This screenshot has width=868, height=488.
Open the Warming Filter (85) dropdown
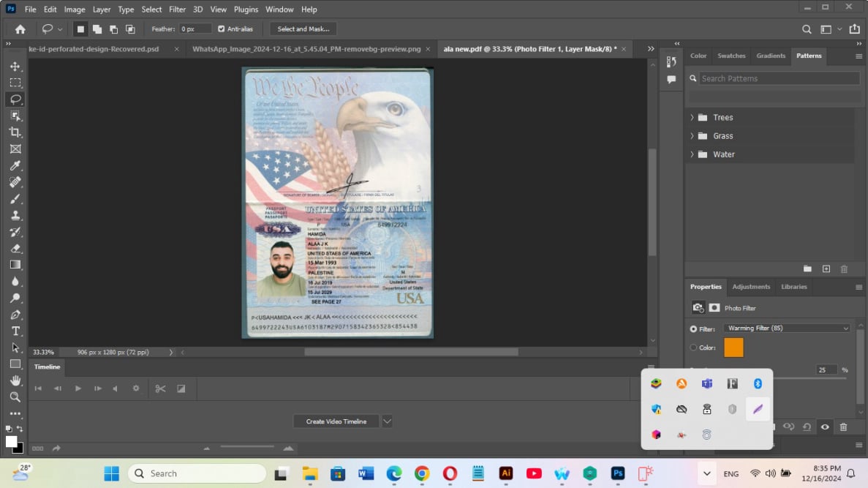tap(787, 329)
